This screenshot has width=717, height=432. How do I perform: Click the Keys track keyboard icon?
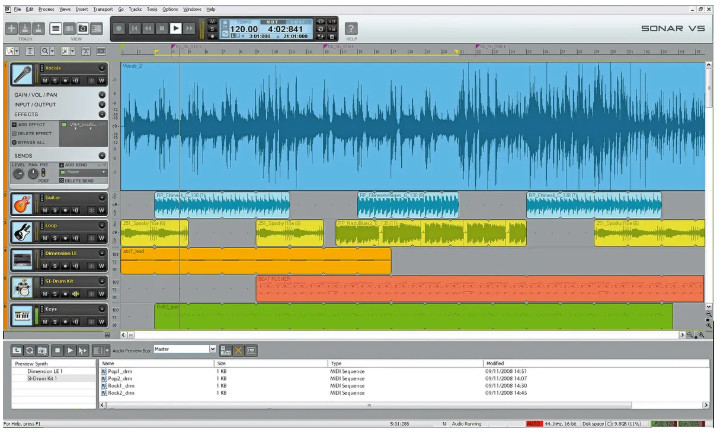point(21,315)
